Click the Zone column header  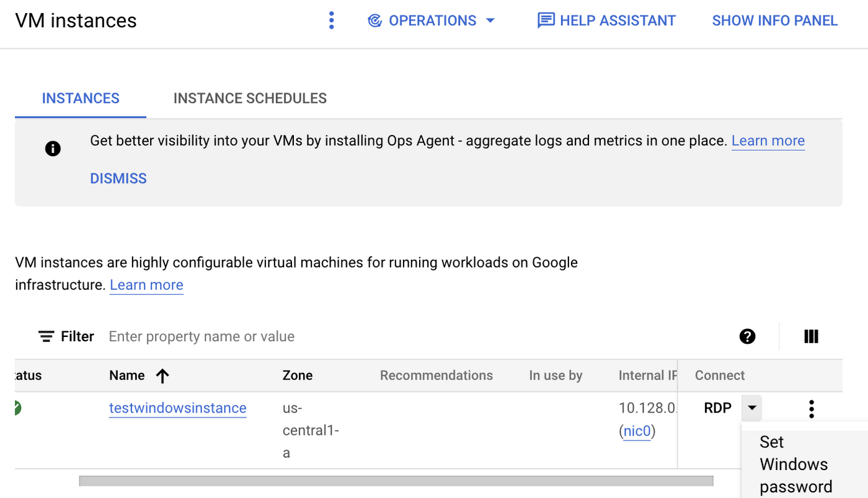point(298,375)
